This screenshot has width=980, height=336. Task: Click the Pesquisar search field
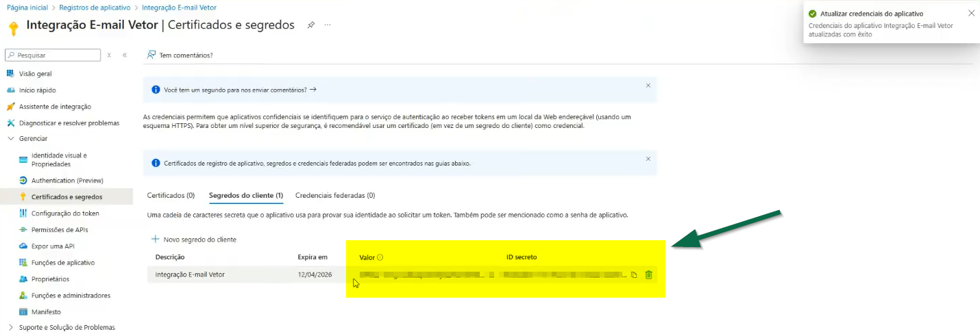[53, 55]
